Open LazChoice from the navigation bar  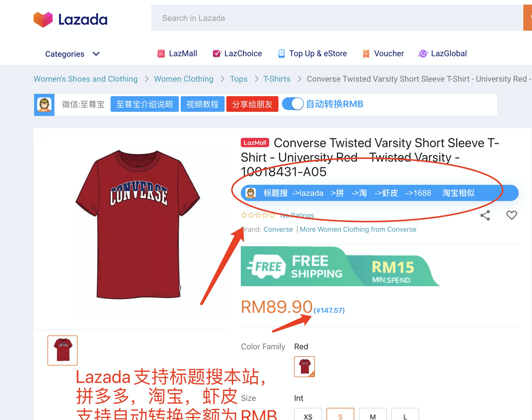[237, 54]
